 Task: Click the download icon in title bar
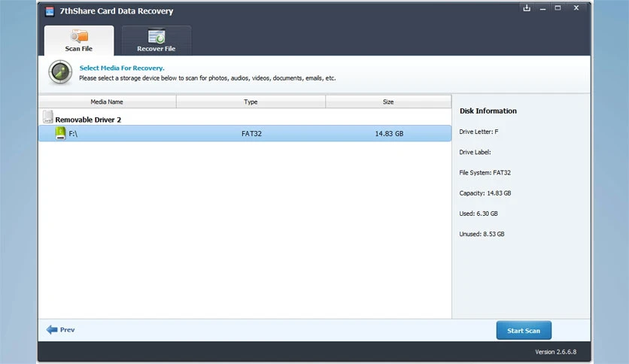[527, 8]
